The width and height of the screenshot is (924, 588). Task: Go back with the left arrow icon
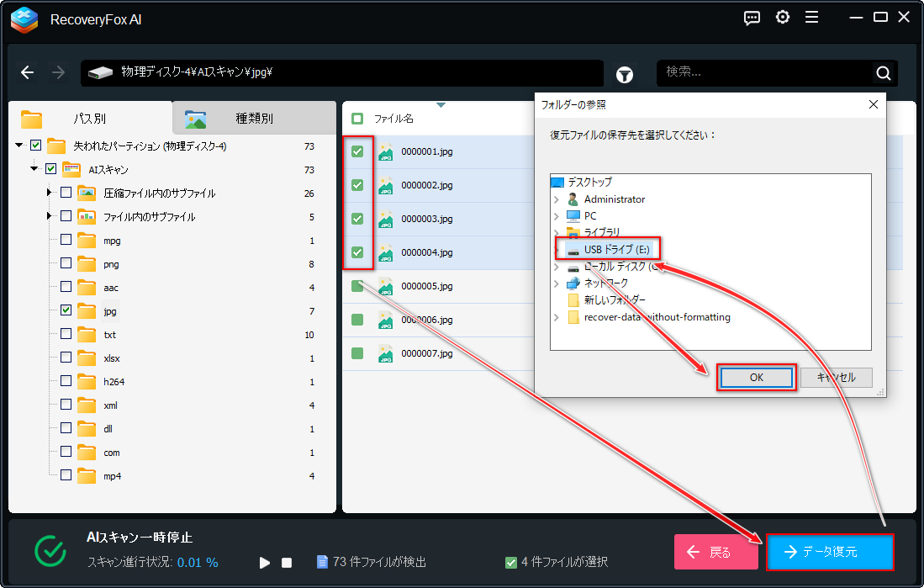(27, 72)
